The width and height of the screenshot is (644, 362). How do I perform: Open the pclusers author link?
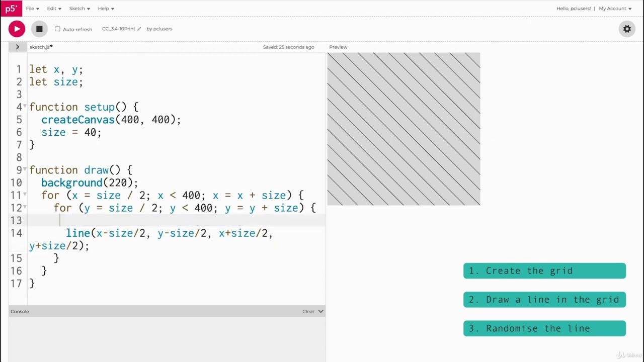click(163, 29)
